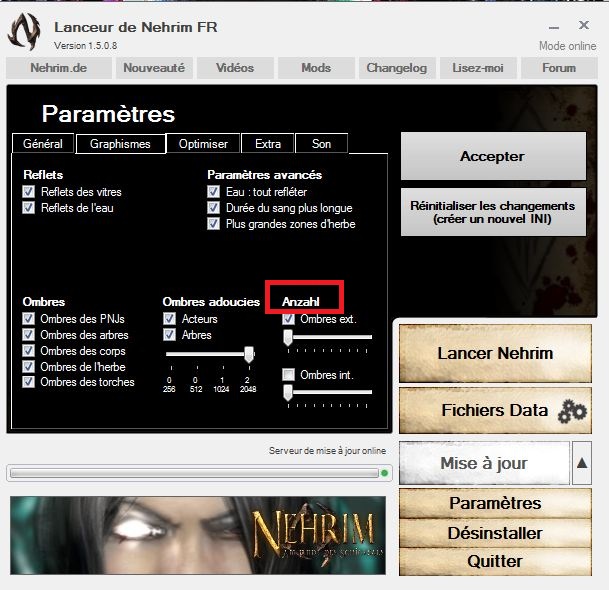
Task: Click the 512 slider value label
Action: (196, 389)
